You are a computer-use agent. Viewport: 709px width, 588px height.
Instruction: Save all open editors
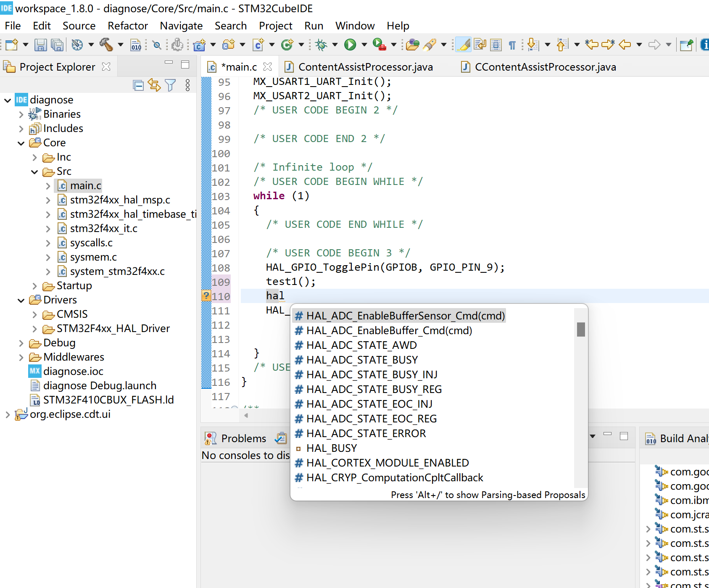tap(58, 45)
